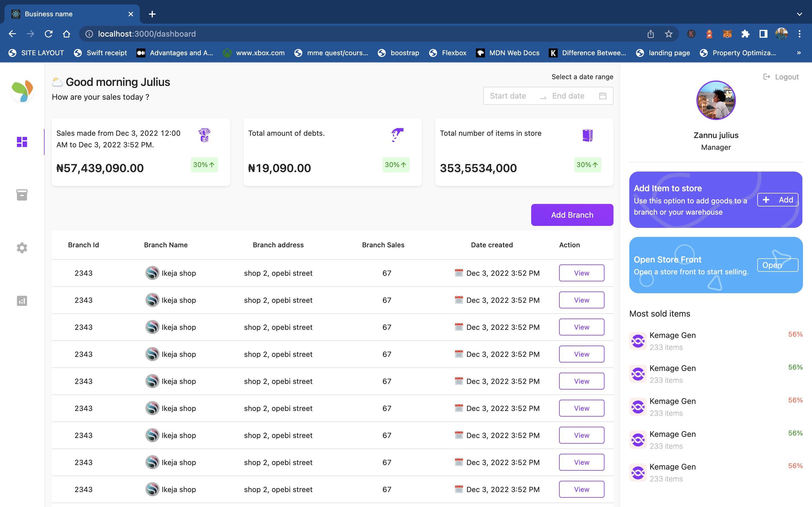Bookmark page with the star icon
The image size is (812, 507).
[x=668, y=34]
